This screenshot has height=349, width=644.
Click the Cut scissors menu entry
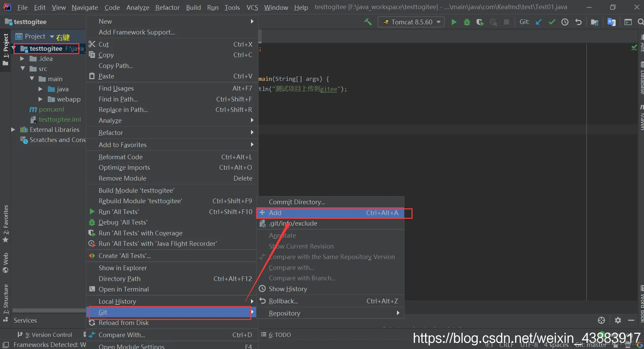coord(172,44)
